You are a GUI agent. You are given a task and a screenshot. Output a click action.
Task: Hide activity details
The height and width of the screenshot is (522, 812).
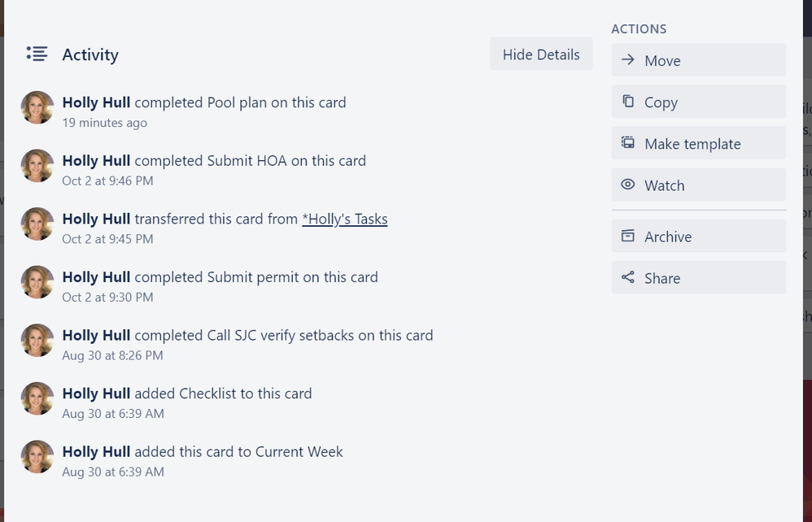pyautogui.click(x=541, y=54)
